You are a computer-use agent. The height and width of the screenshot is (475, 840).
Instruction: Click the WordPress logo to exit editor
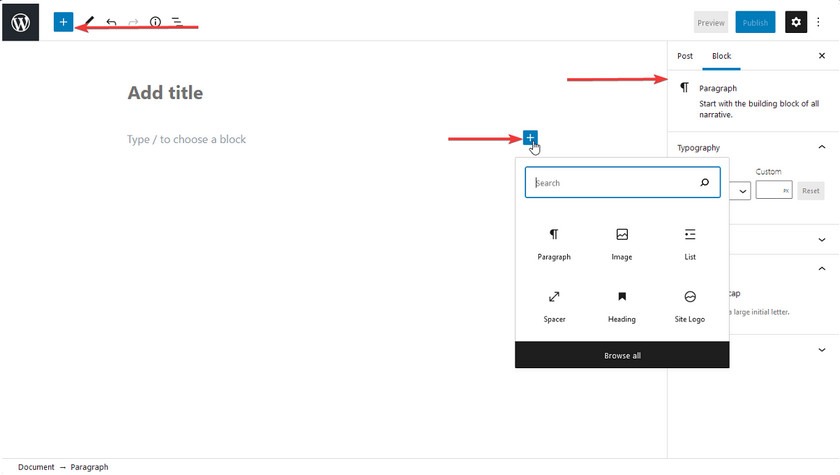coord(20,22)
